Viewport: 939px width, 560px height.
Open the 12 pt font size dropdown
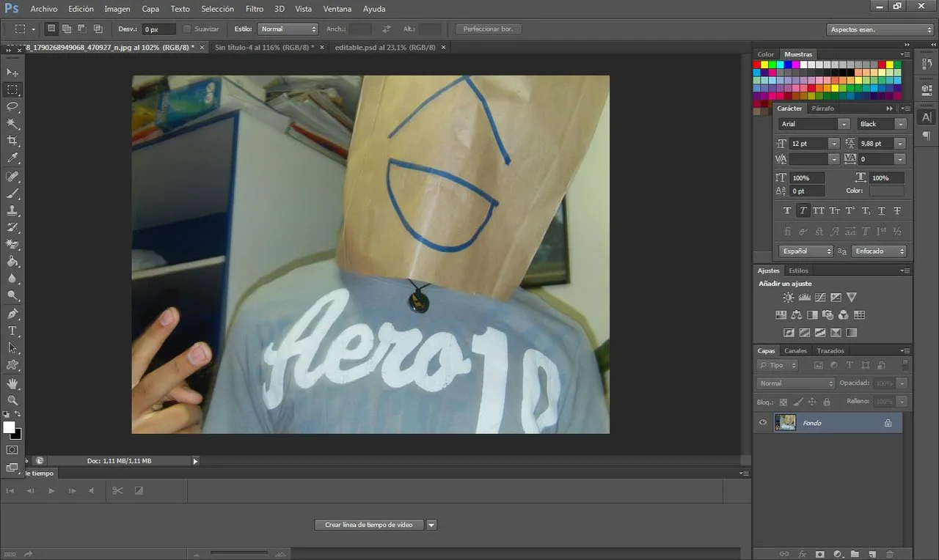click(x=834, y=144)
